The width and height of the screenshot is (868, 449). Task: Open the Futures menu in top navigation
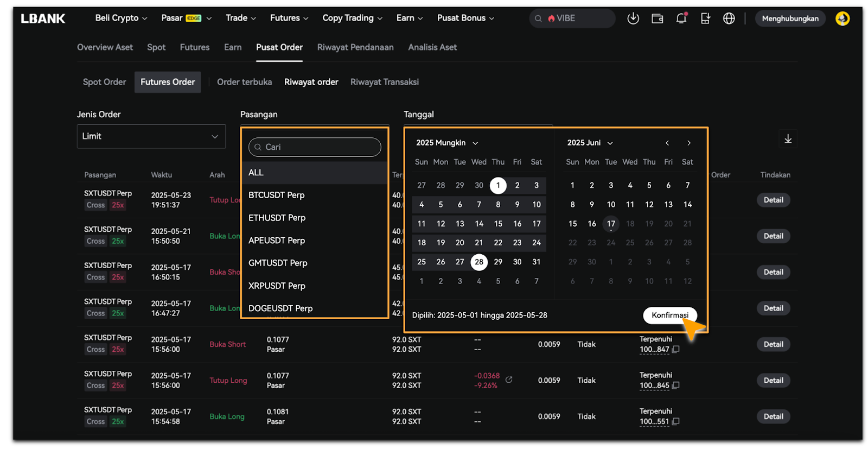(289, 18)
